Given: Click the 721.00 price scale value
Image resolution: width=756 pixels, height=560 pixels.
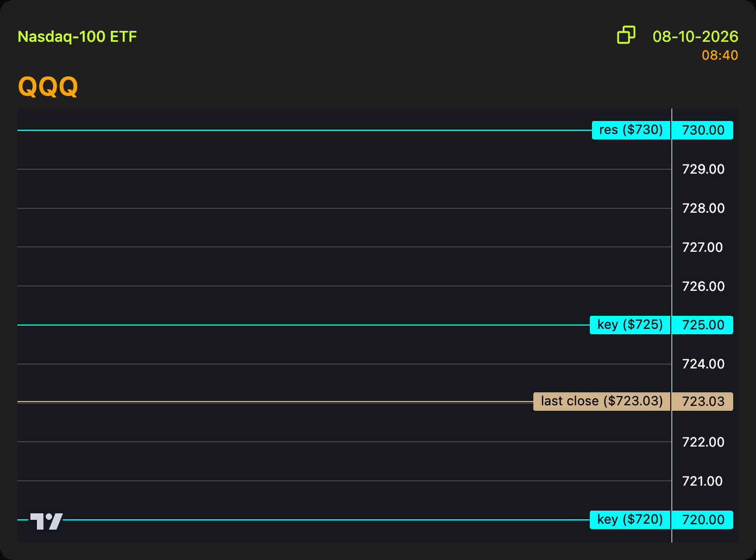Looking at the screenshot, I should (702, 481).
